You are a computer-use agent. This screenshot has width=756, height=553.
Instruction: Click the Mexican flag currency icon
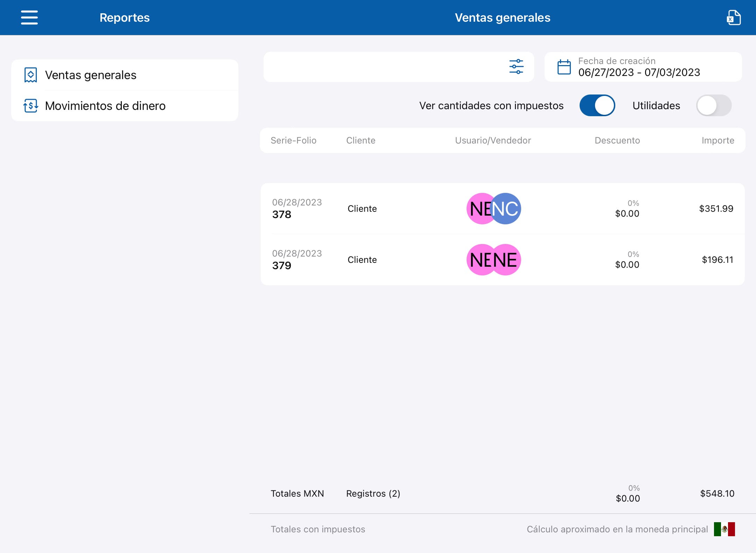(724, 529)
